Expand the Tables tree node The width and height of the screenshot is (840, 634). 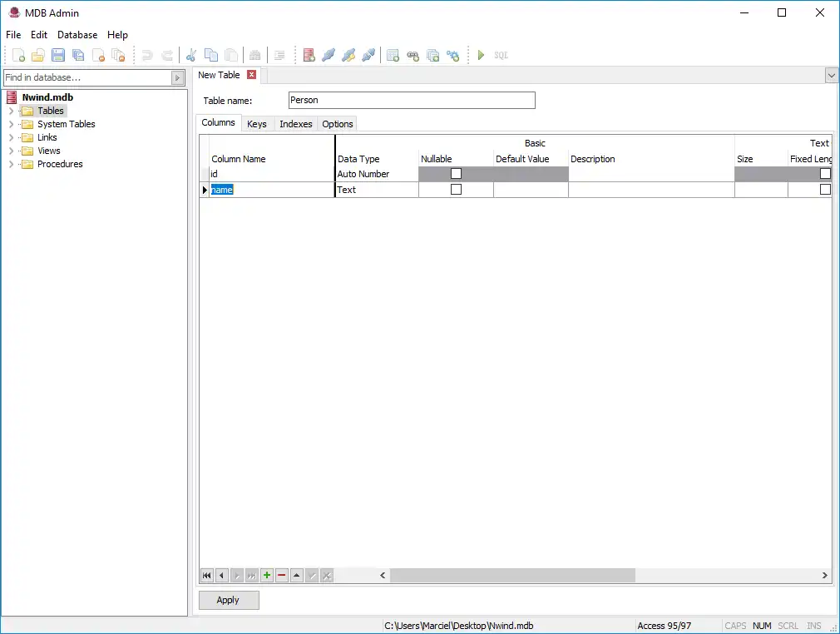pos(11,111)
